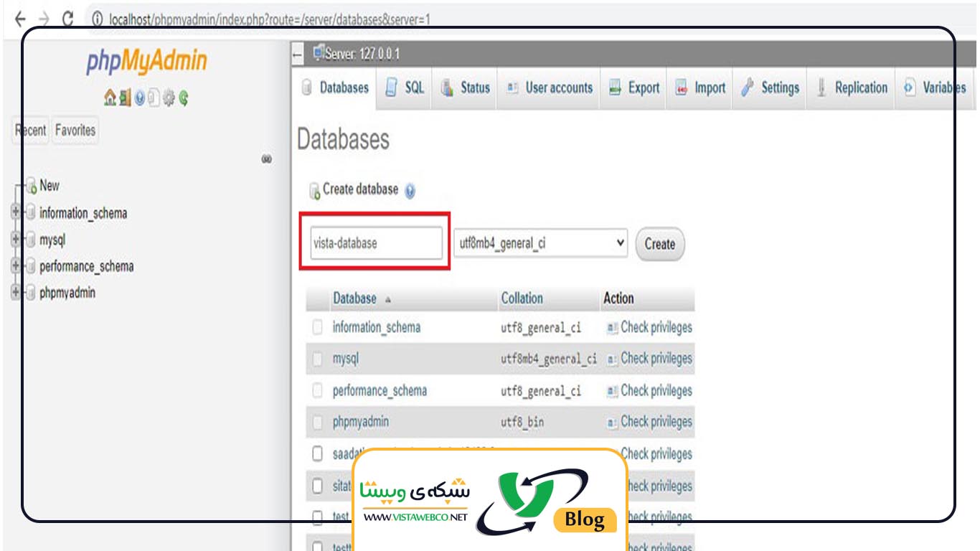Open the utf8mb4_general_ci collation dropdown
The width and height of the screenshot is (980, 551).
click(540, 243)
